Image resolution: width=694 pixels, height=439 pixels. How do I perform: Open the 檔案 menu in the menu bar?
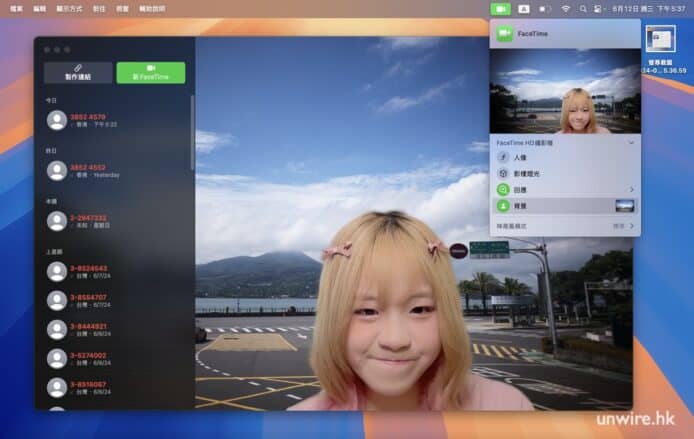[x=15, y=8]
